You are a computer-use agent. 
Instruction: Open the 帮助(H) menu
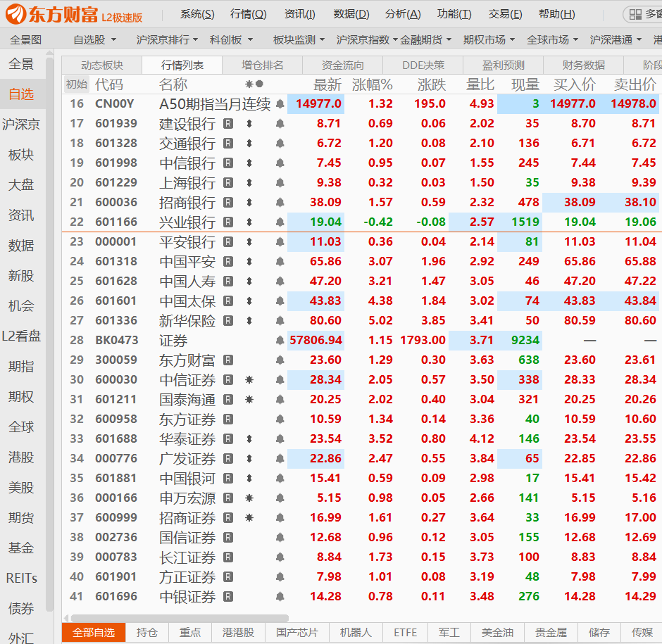click(557, 14)
